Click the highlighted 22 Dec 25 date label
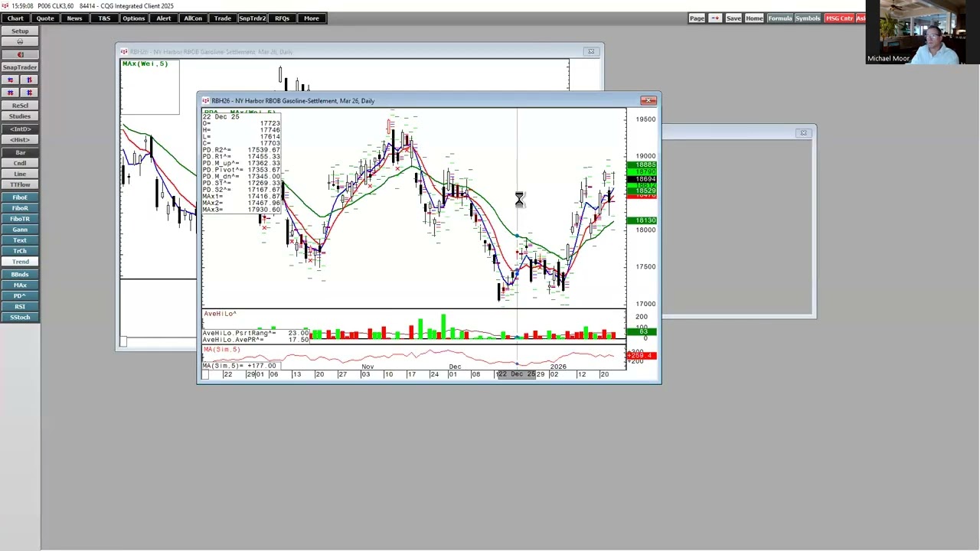Viewport: 980px width, 551px height. pyautogui.click(x=517, y=374)
